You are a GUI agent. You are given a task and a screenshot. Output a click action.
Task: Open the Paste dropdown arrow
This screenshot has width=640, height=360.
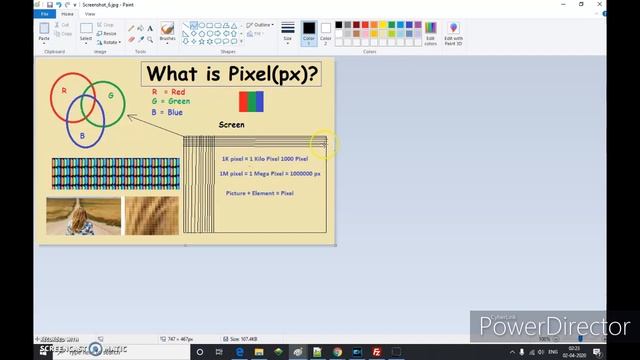point(44,43)
